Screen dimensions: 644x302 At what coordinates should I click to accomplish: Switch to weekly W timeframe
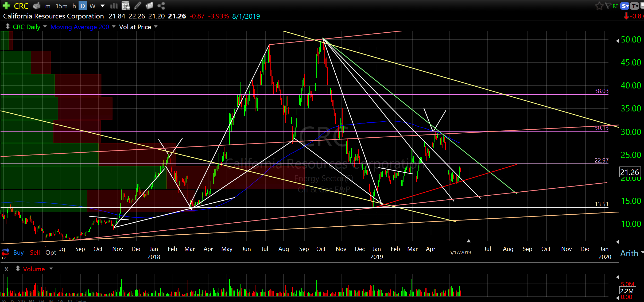[x=92, y=6]
